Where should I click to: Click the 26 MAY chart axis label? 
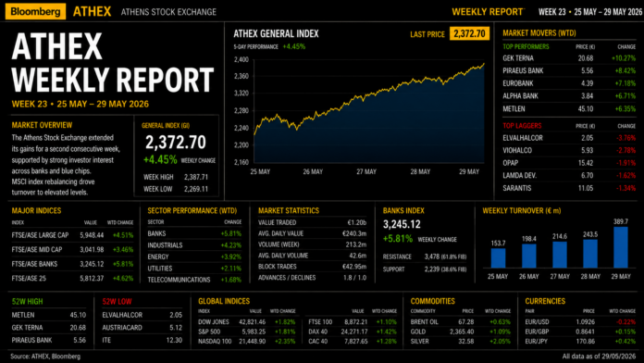pos(313,172)
